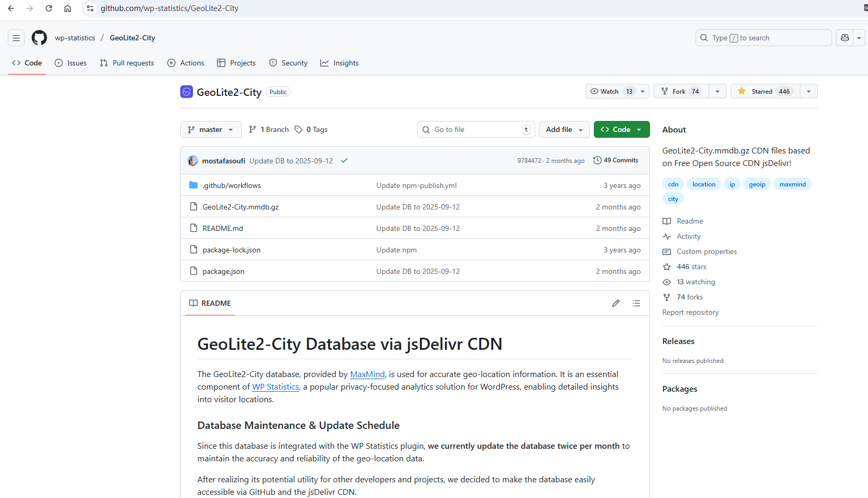Click the maxmind topic tag

click(x=793, y=184)
